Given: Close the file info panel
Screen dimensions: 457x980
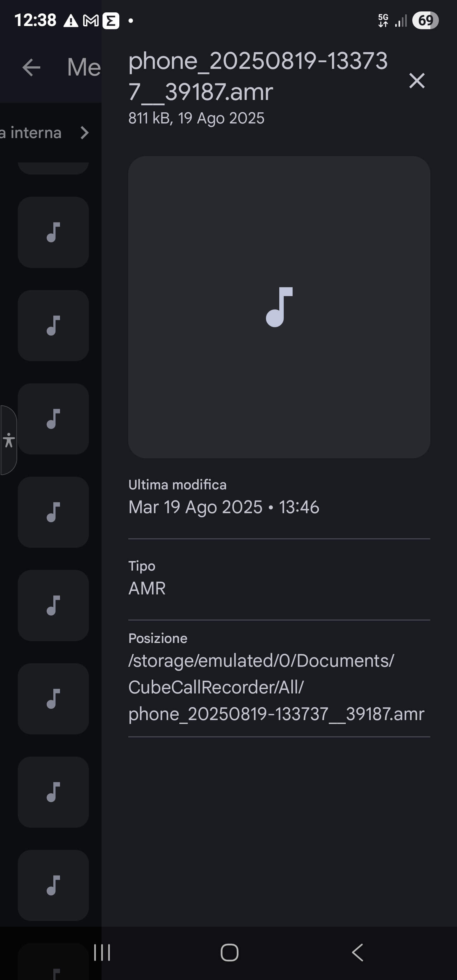Looking at the screenshot, I should (x=417, y=81).
